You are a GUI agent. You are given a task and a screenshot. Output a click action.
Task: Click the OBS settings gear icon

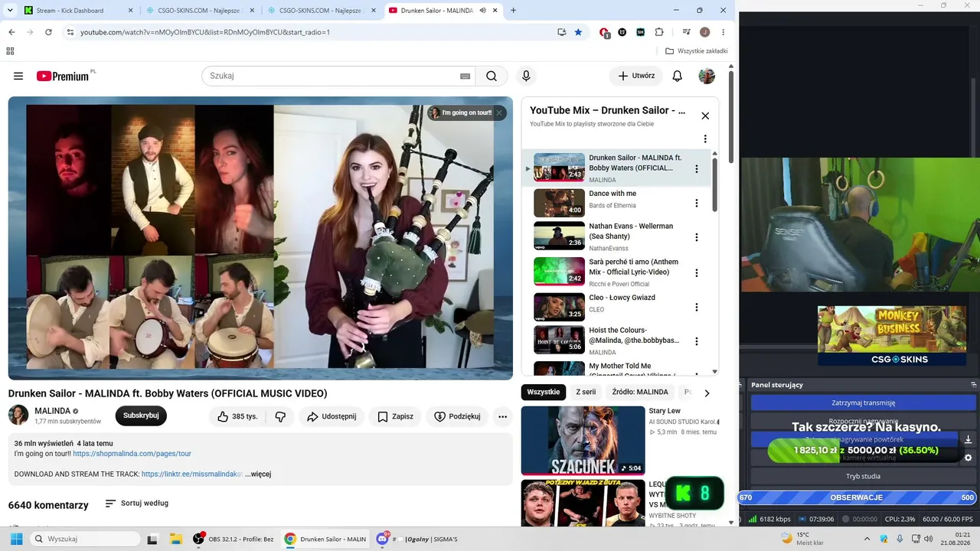[968, 458]
